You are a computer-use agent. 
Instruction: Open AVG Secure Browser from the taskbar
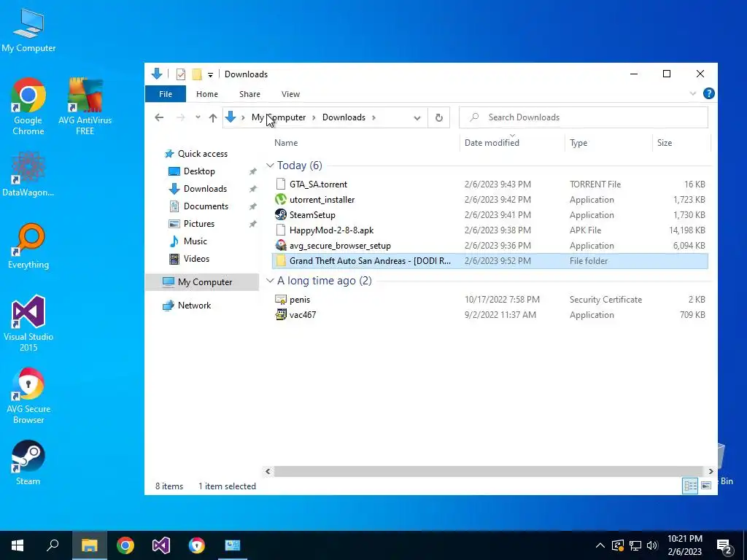point(197,545)
